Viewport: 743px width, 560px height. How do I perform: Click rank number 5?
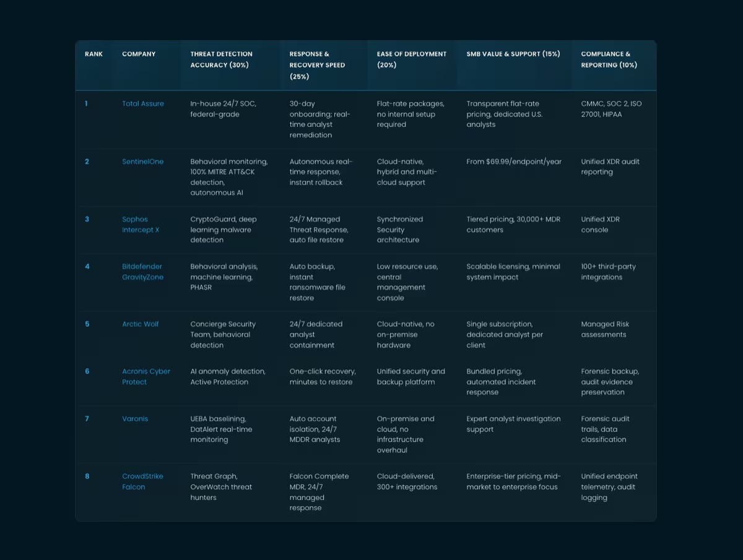pos(87,324)
